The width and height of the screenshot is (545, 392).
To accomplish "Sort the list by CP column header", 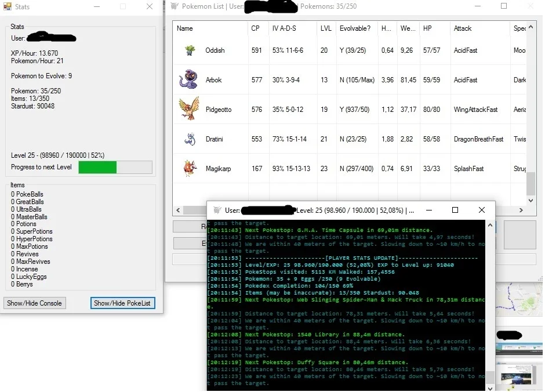I will (258, 28).
